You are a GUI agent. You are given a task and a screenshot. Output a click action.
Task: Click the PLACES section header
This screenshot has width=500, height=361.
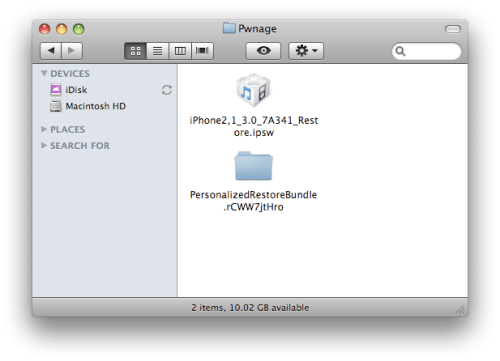[x=67, y=129]
